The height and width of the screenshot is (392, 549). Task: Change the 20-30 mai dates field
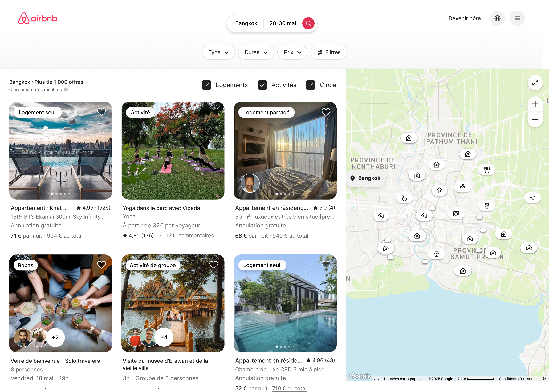[283, 23]
